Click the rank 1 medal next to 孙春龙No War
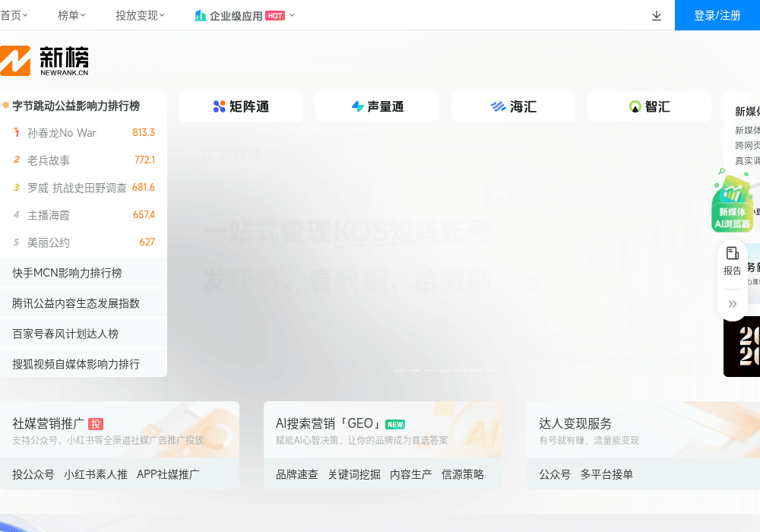760x532 pixels. coord(17,132)
